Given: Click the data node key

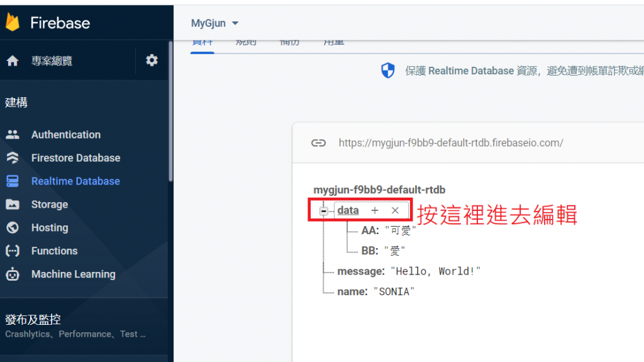Looking at the screenshot, I should [348, 210].
